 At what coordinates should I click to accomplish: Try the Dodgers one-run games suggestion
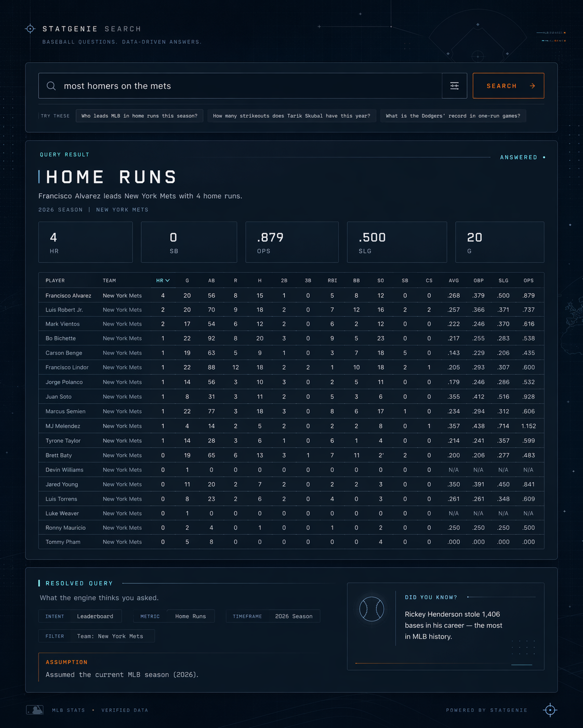453,116
